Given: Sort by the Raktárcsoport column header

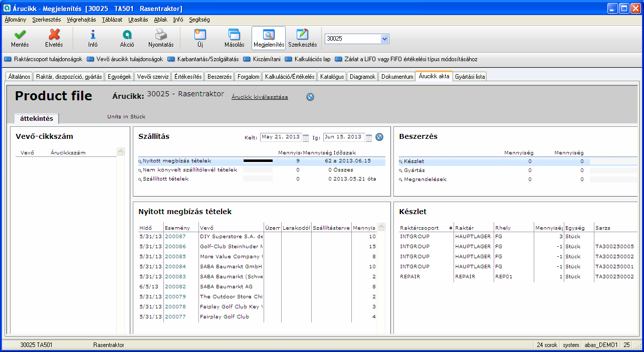Looking at the screenshot, I should point(425,228).
